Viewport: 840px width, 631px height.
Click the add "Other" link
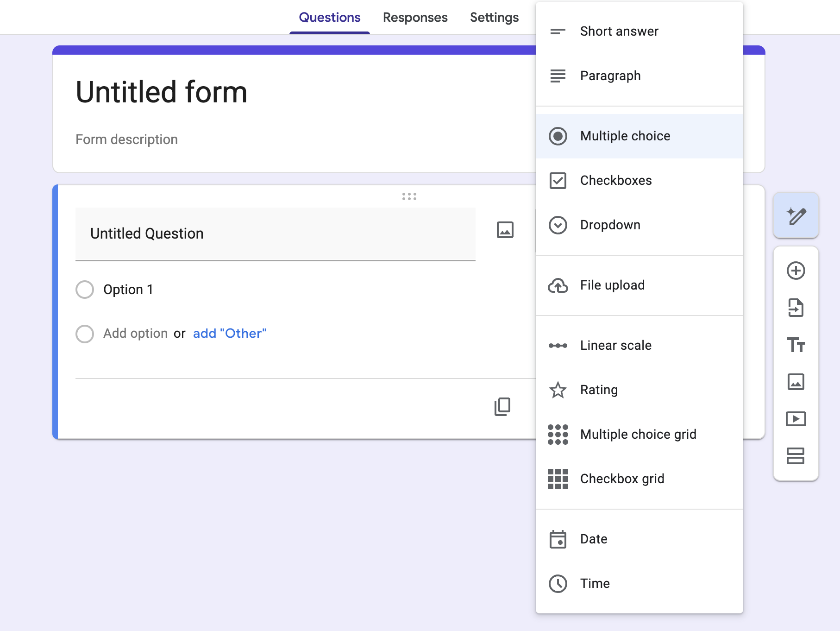[230, 334]
